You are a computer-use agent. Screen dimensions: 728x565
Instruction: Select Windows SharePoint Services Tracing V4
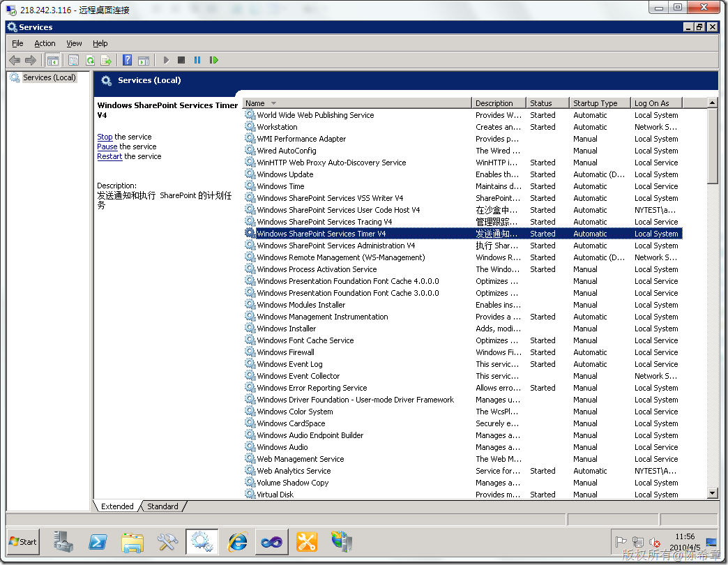point(463,221)
